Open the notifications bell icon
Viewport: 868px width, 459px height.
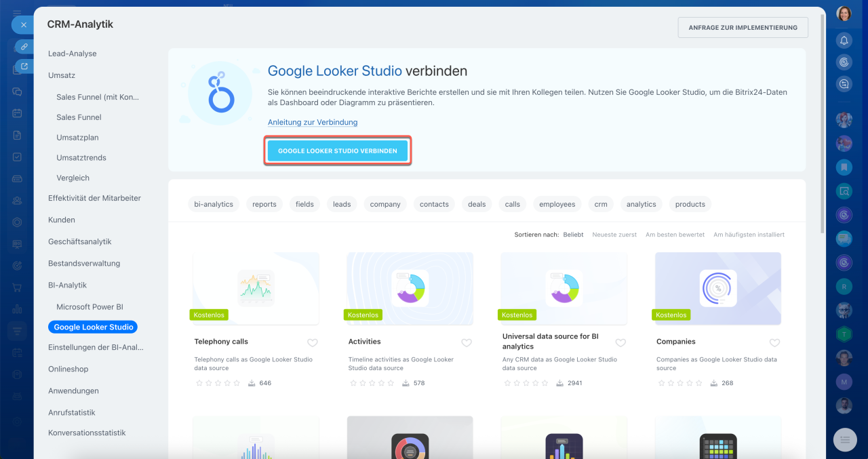coord(844,40)
